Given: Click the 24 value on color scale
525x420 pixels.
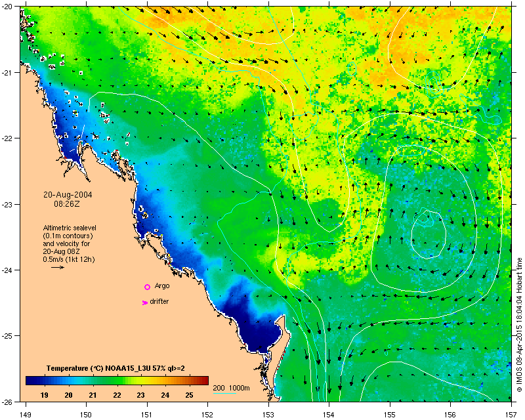Looking at the screenshot, I should click(x=165, y=395).
